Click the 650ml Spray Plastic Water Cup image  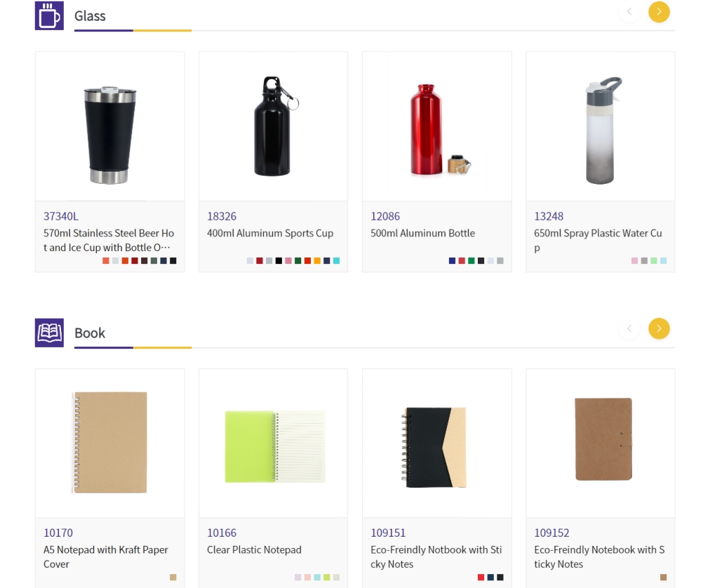[601, 130]
